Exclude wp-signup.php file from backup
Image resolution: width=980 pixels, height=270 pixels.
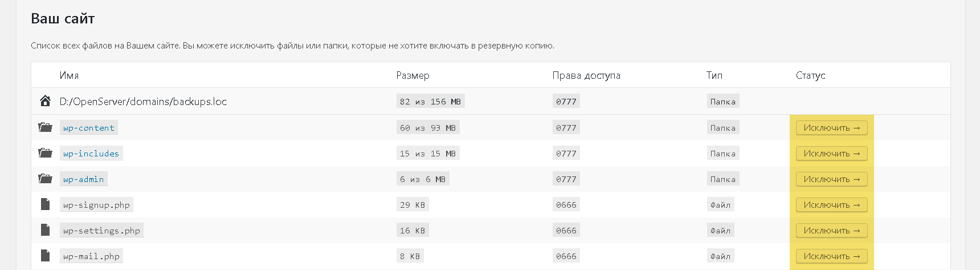click(831, 205)
